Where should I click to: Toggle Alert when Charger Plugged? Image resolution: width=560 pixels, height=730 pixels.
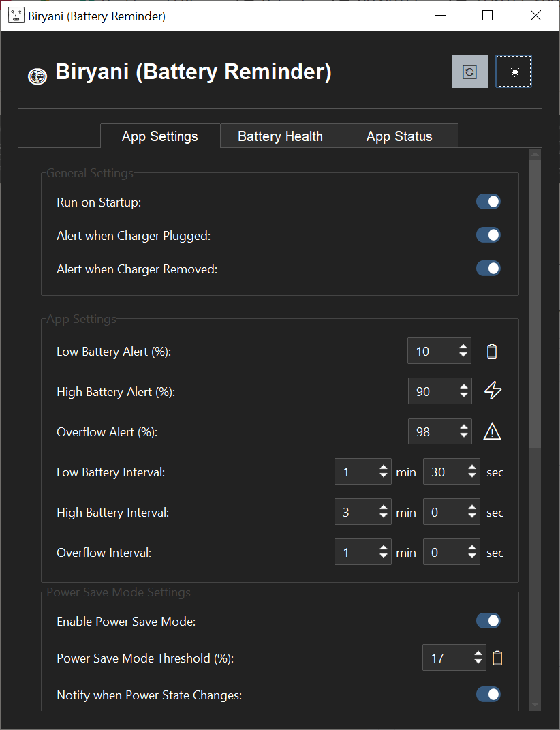[488, 235]
